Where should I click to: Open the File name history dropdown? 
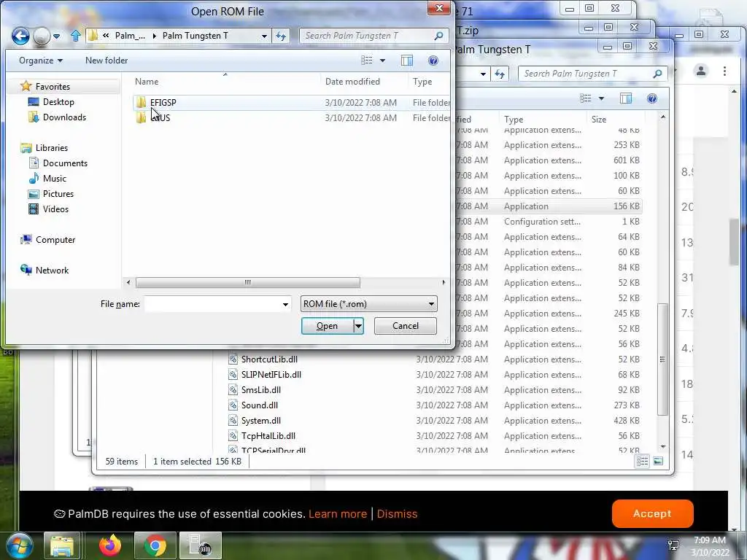[285, 304]
